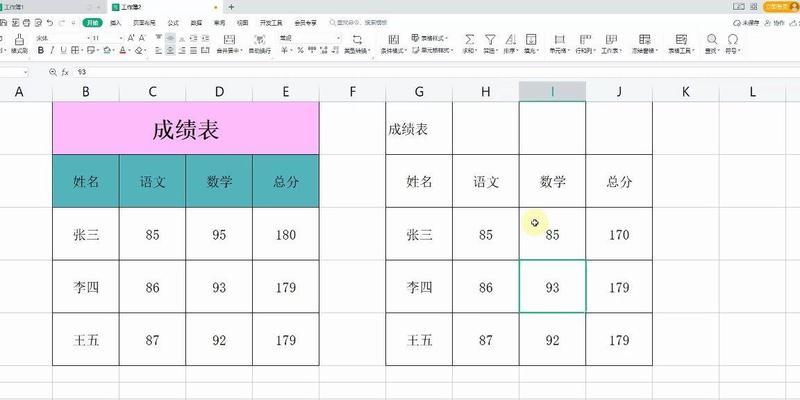Click the search commands box

tap(358, 22)
